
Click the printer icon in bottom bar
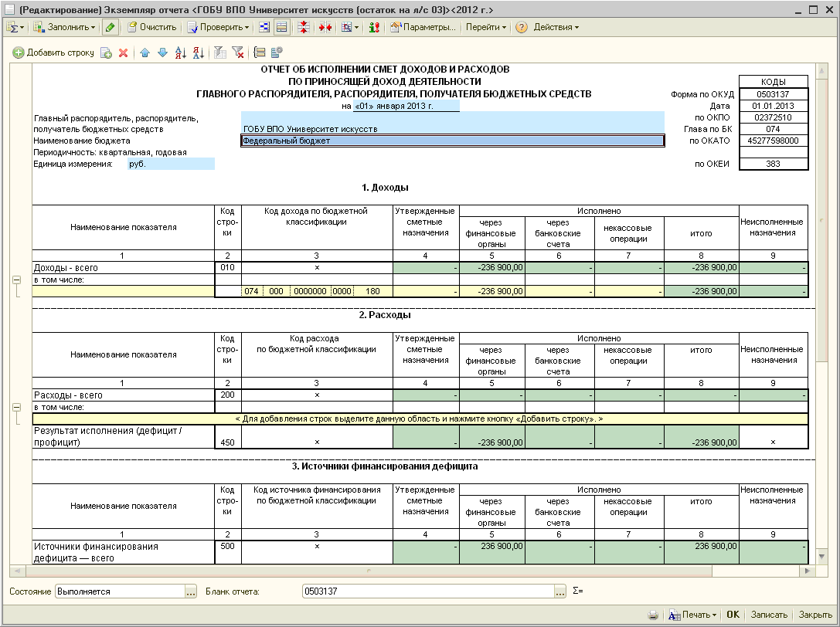click(653, 615)
